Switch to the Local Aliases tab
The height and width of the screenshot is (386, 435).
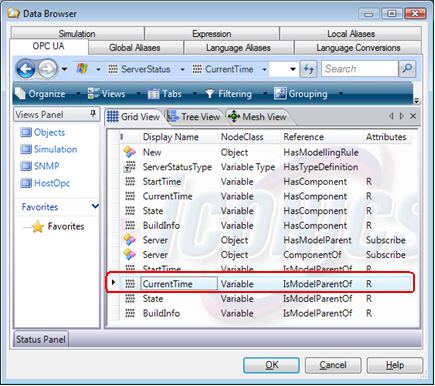point(351,34)
